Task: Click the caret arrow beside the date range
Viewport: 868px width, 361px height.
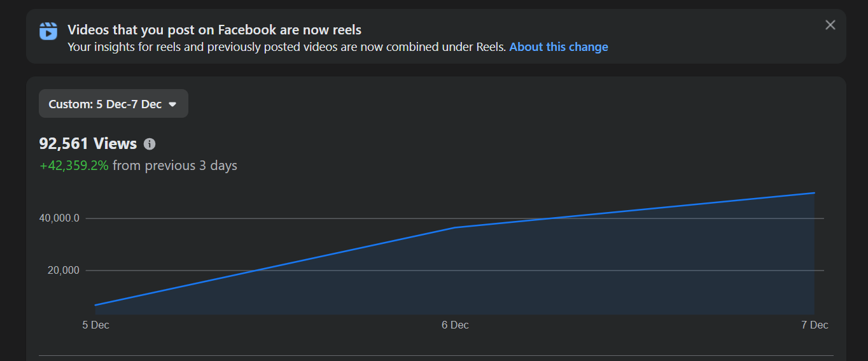Action: tap(172, 104)
